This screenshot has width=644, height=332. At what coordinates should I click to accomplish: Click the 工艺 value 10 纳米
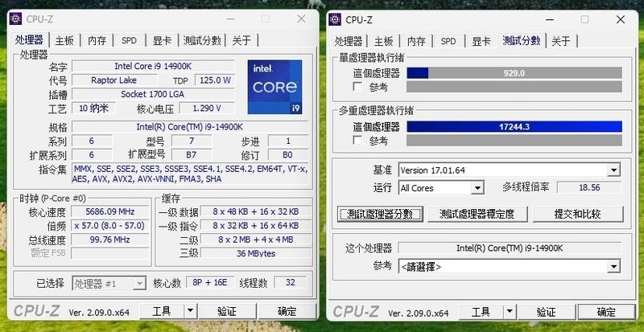(x=93, y=109)
